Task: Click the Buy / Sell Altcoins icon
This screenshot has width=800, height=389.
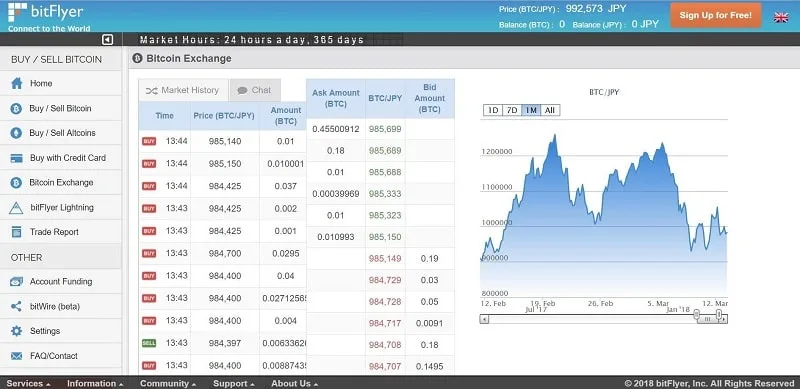Action: [16, 133]
